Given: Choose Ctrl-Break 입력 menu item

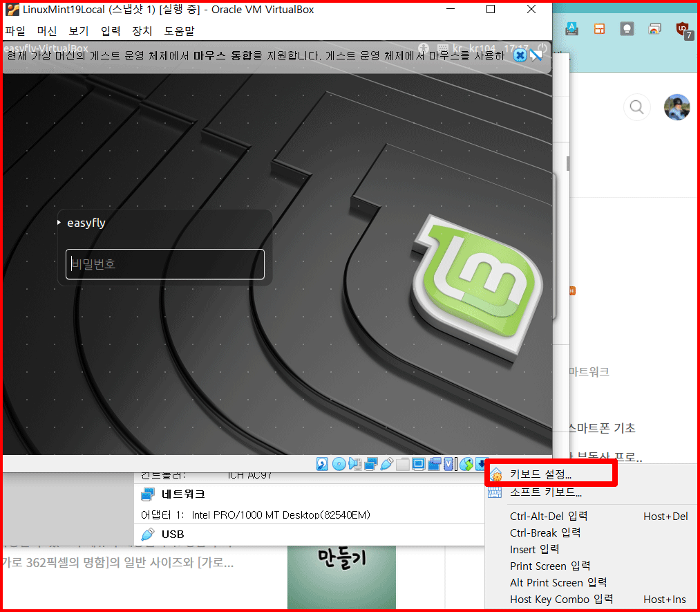Looking at the screenshot, I should click(592, 532).
